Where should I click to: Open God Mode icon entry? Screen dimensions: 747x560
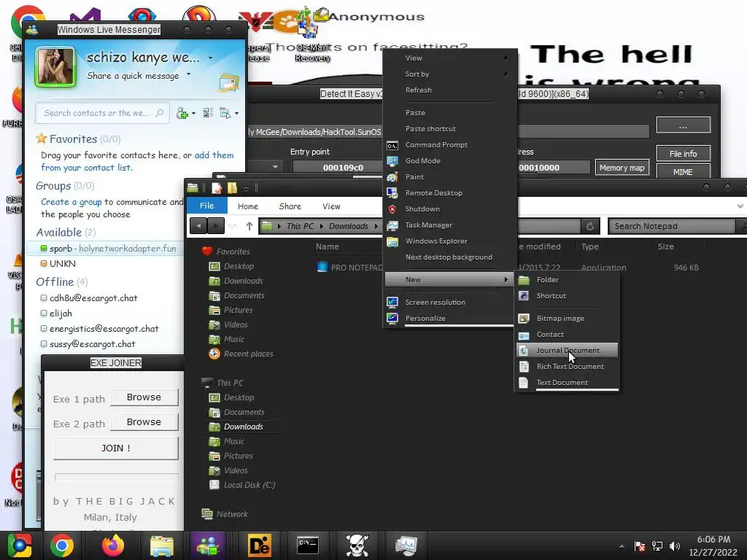[392, 161]
